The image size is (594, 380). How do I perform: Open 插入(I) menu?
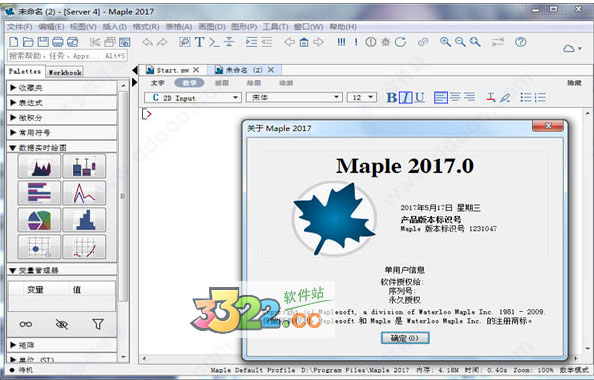(114, 27)
